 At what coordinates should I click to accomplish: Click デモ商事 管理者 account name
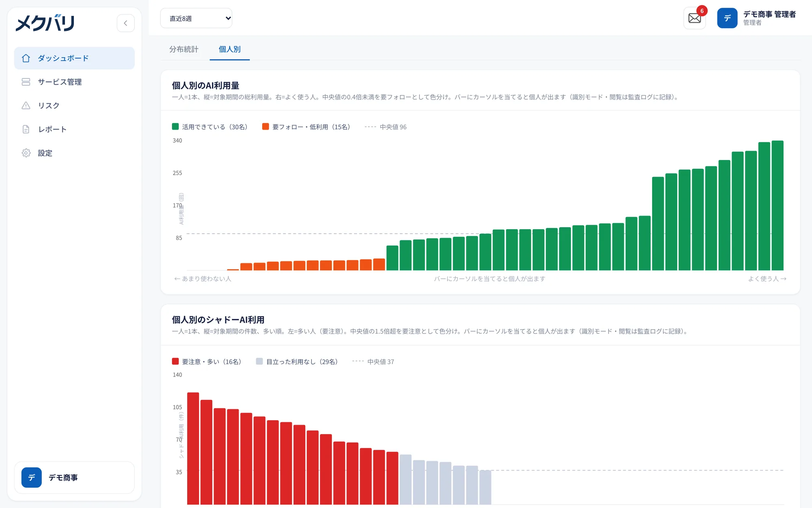pyautogui.click(x=769, y=14)
